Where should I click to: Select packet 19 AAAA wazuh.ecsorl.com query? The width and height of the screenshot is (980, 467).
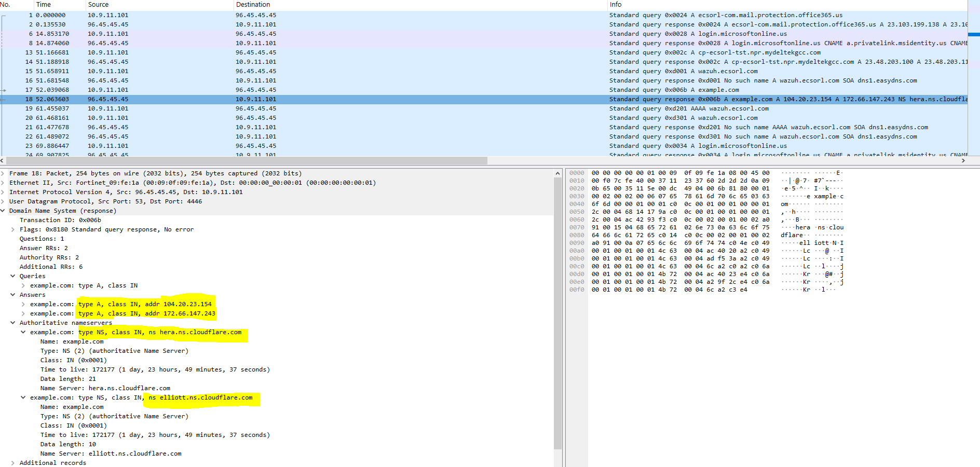[x=484, y=108]
